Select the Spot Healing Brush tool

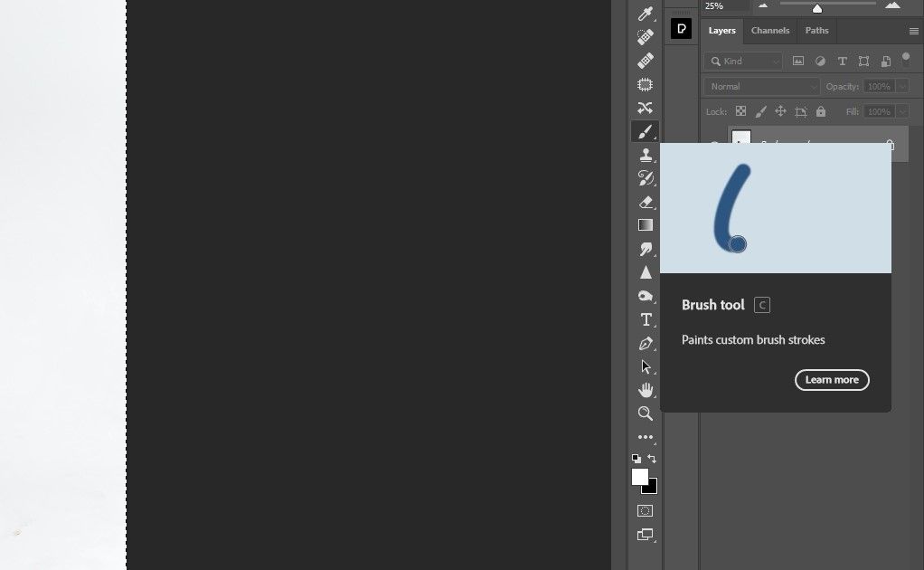[646, 36]
